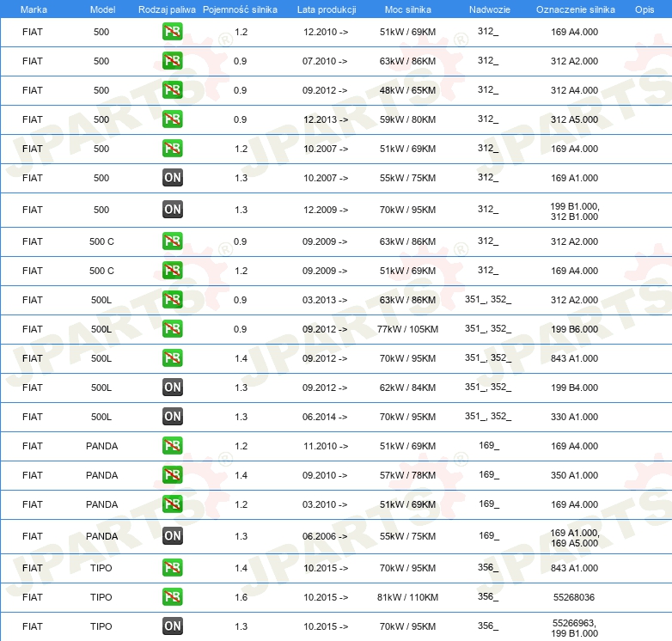Click petrol icon in row 55268036

pyautogui.click(x=172, y=597)
